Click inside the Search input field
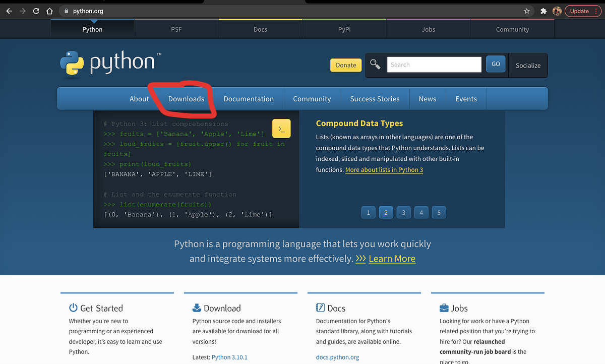605x364 pixels. click(434, 65)
